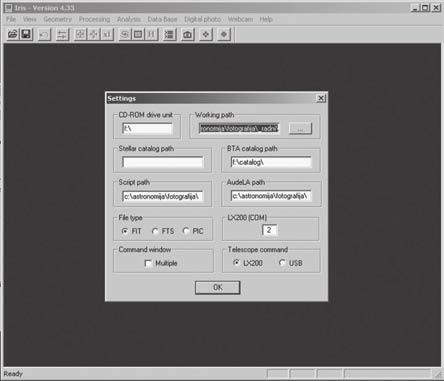Click the zoom out toolbar icon

(94, 34)
